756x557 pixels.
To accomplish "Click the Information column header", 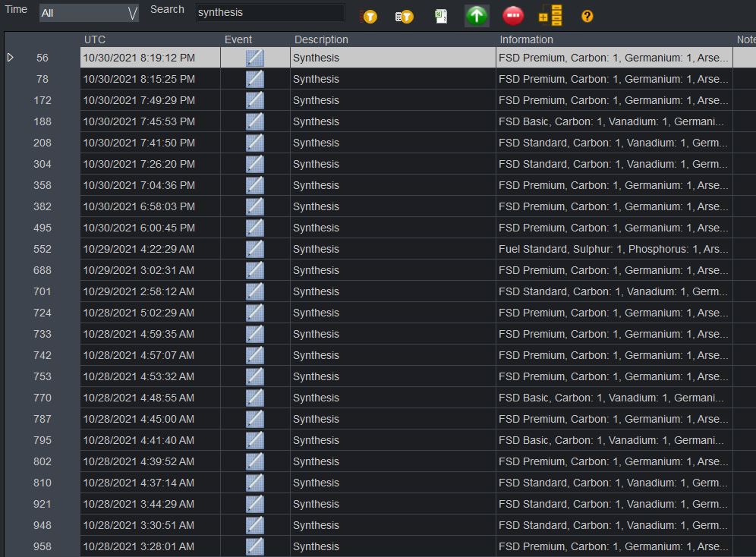I will point(526,39).
